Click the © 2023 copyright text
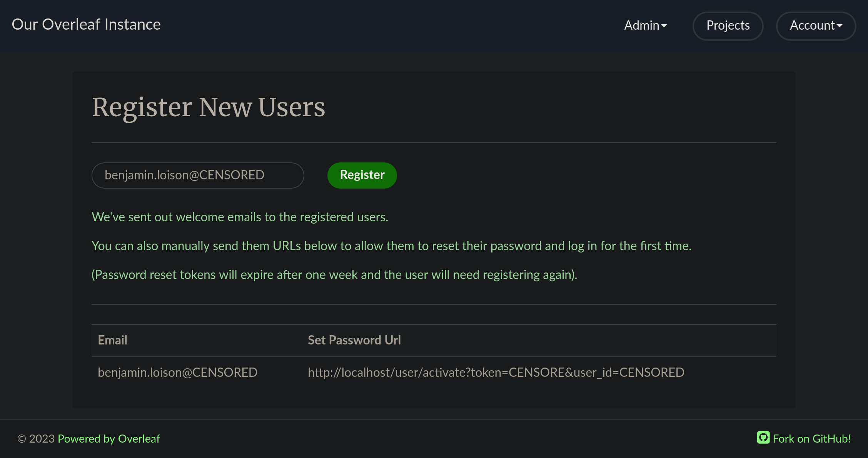This screenshot has height=458, width=868. 36,439
